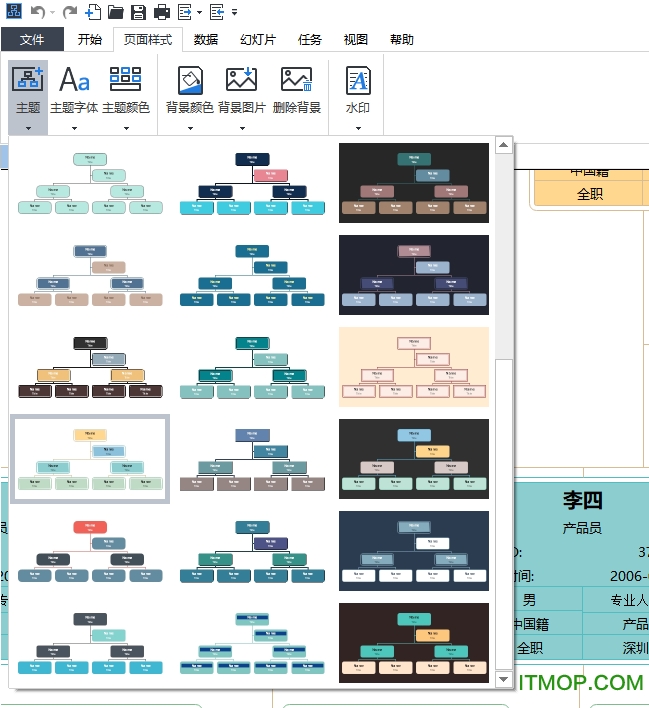Open the 幻灯片 ribbon tab
Screen dimensions: 649x708
click(x=257, y=40)
